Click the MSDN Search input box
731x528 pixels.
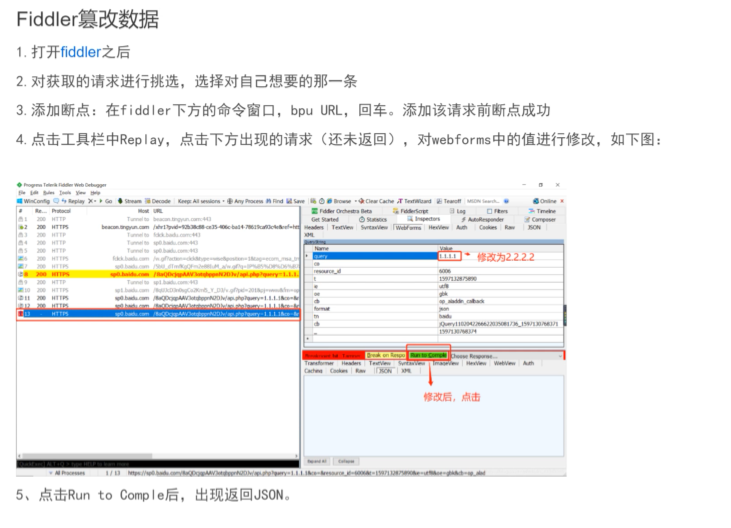483,201
